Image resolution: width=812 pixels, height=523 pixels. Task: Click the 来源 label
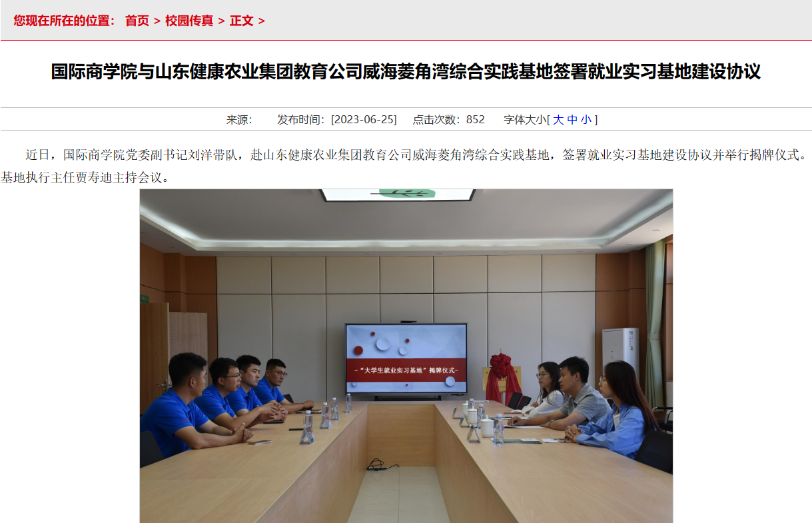click(239, 120)
